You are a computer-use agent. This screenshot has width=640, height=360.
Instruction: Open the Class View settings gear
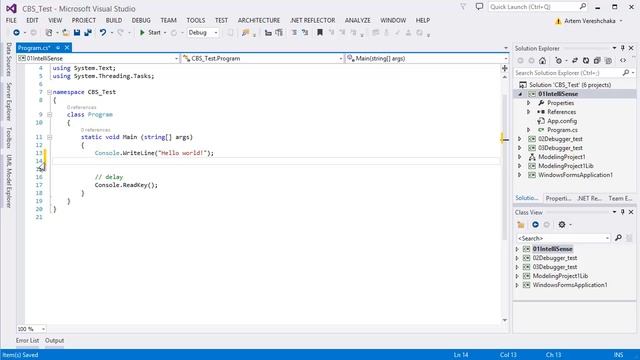point(562,224)
